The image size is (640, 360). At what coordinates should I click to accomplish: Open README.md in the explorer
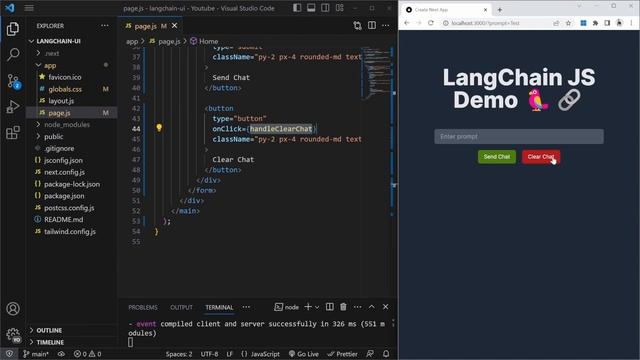(x=63, y=220)
